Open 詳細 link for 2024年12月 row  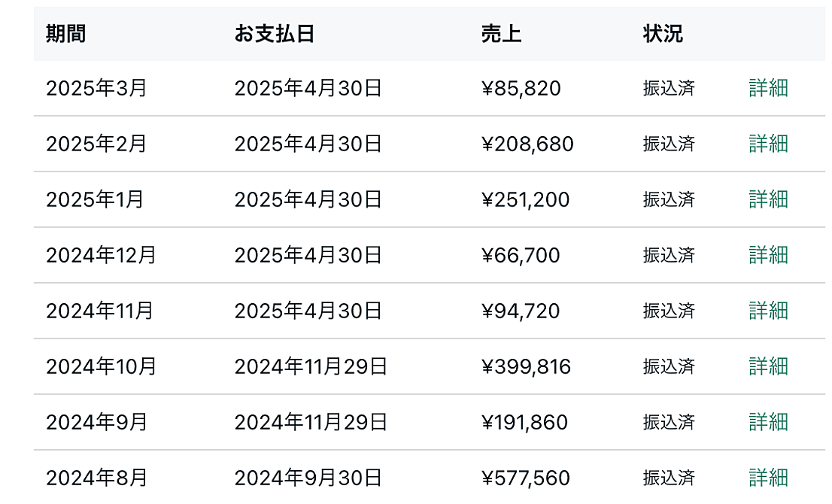click(x=768, y=255)
